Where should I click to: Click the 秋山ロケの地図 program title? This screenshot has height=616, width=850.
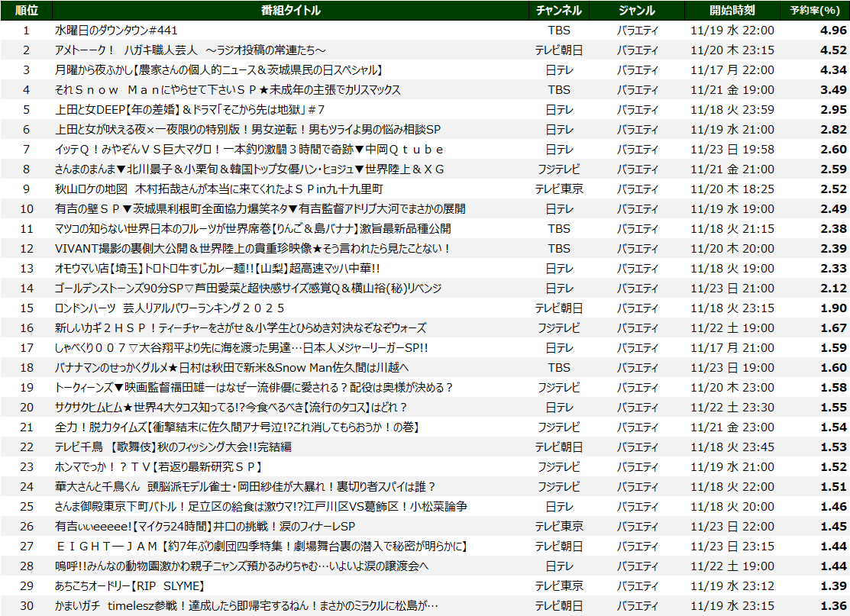pos(218,189)
